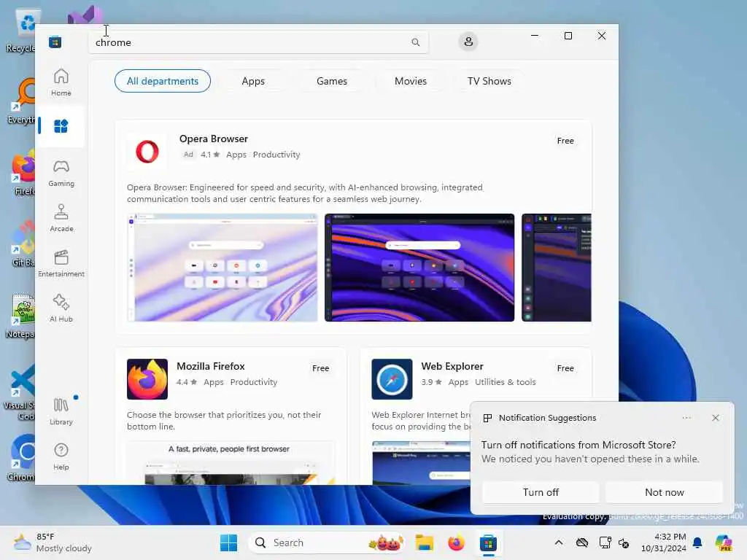747x560 pixels.
Task: Open Firefox from the taskbar
Action: pyautogui.click(x=456, y=542)
